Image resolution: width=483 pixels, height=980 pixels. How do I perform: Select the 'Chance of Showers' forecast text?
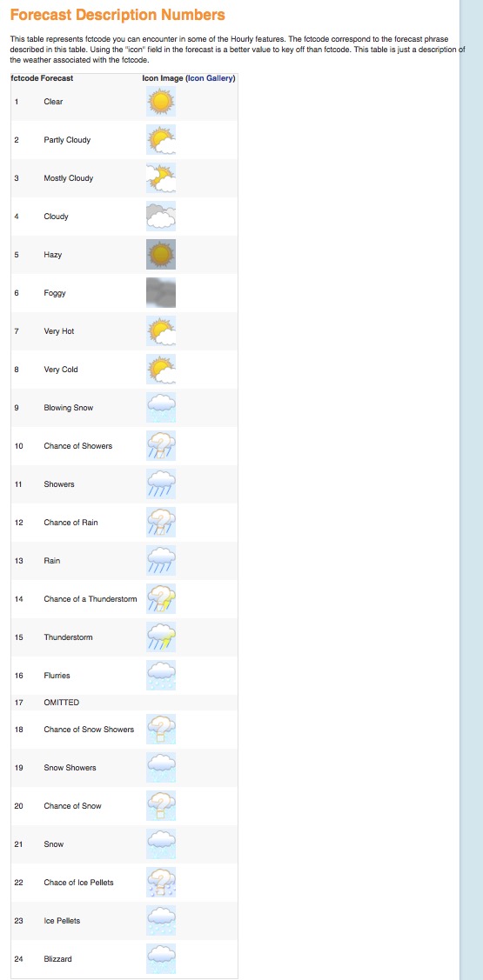pos(78,445)
